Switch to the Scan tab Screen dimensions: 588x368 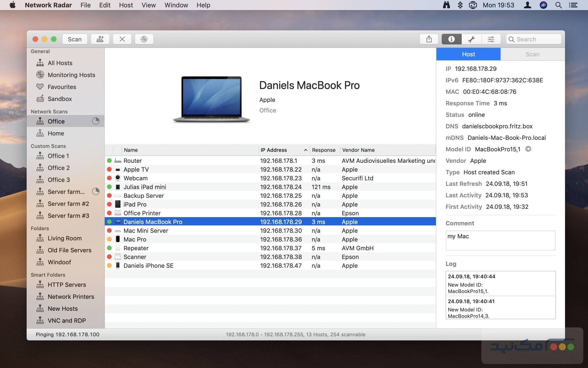[532, 54]
